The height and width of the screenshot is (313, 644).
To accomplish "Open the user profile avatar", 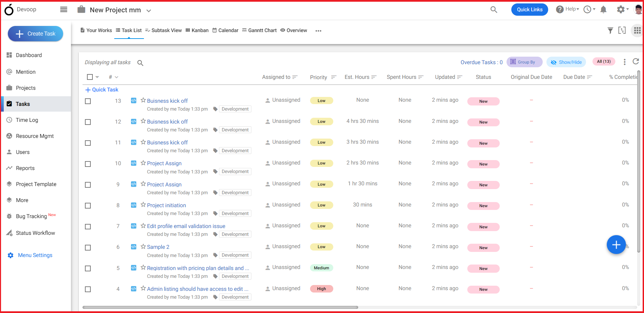I will point(638,10).
